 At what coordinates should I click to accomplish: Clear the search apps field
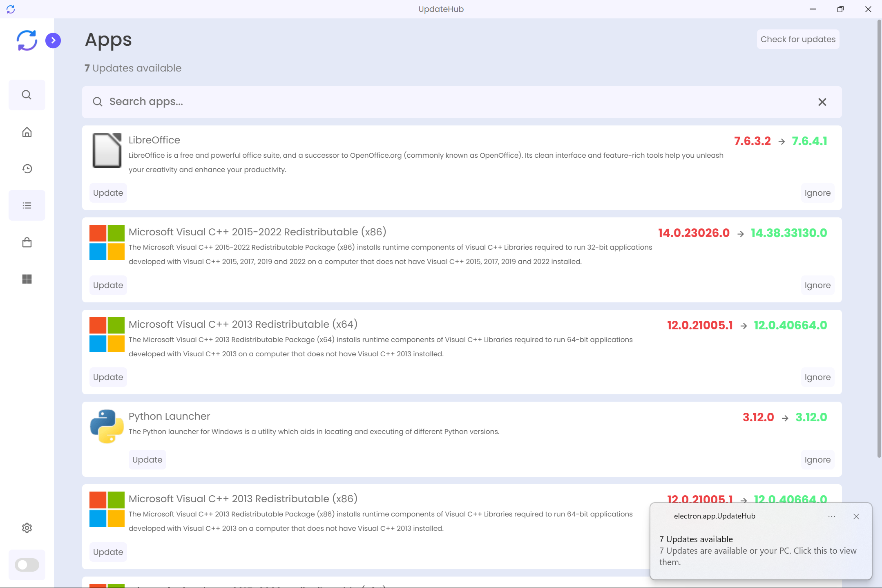point(822,102)
